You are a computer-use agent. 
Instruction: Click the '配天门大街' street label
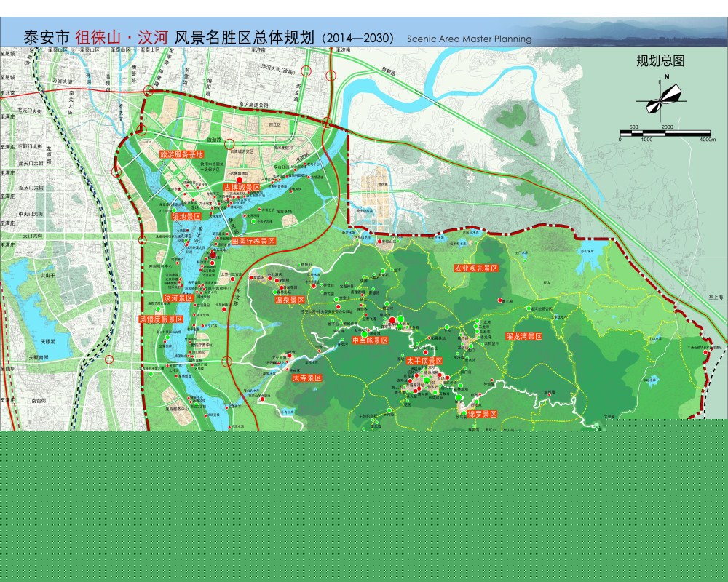click(31, 188)
